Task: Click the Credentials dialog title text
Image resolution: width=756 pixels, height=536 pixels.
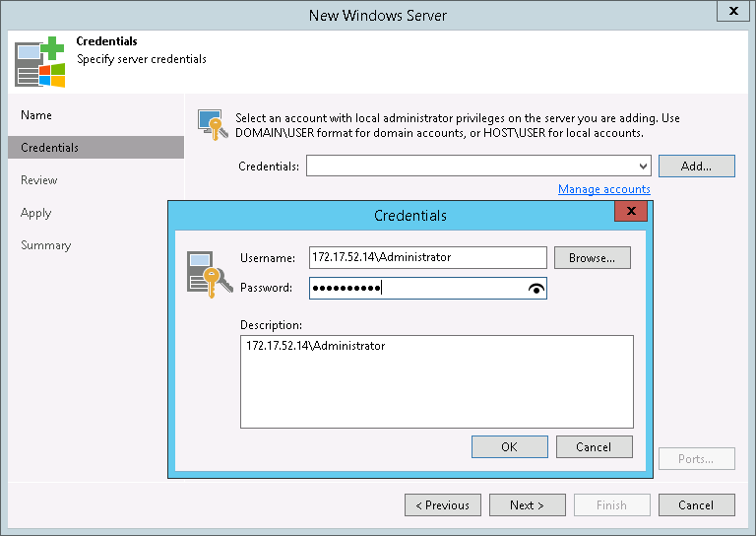Action: point(410,216)
